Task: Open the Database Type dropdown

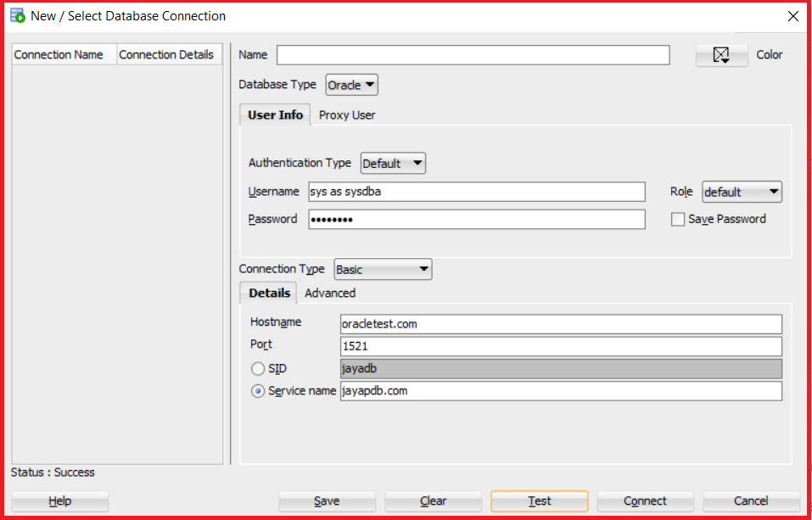Action: (351, 86)
